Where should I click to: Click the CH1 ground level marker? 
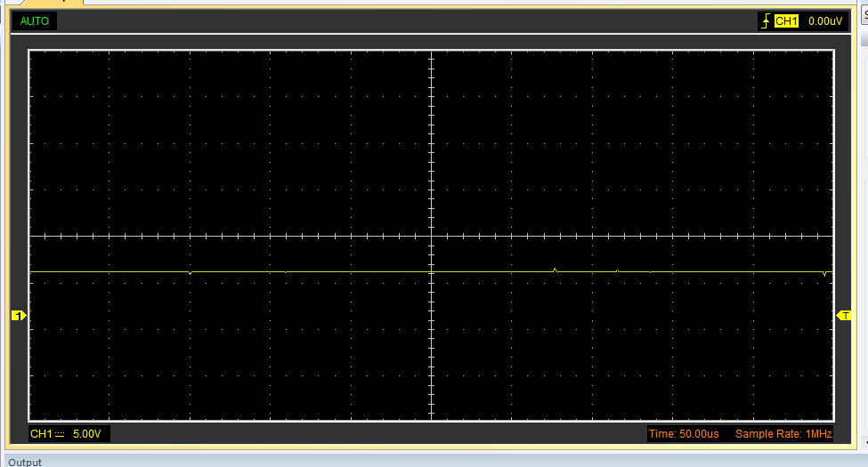pyautogui.click(x=19, y=316)
